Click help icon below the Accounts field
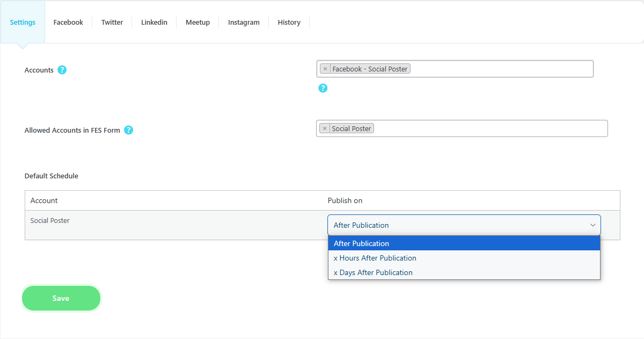 pos(323,88)
